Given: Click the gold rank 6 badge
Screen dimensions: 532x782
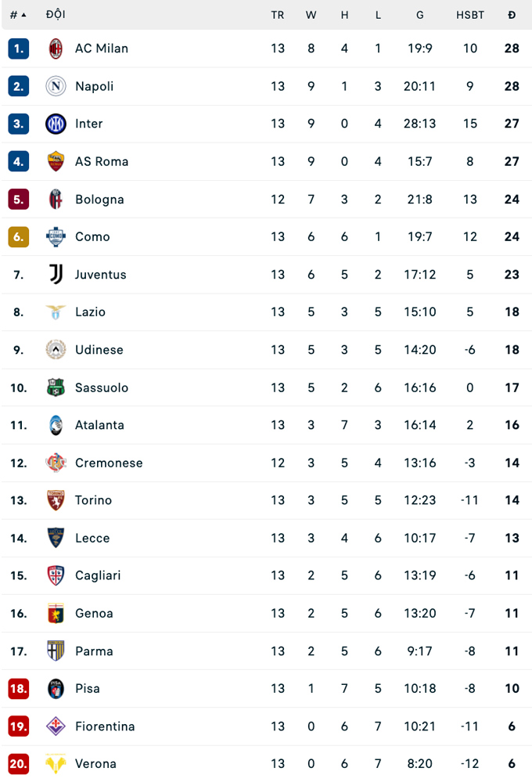Looking at the screenshot, I should point(19,237).
